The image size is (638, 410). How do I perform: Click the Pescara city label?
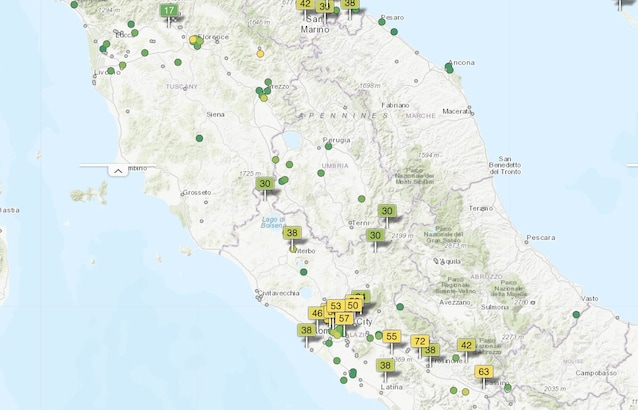coord(541,238)
